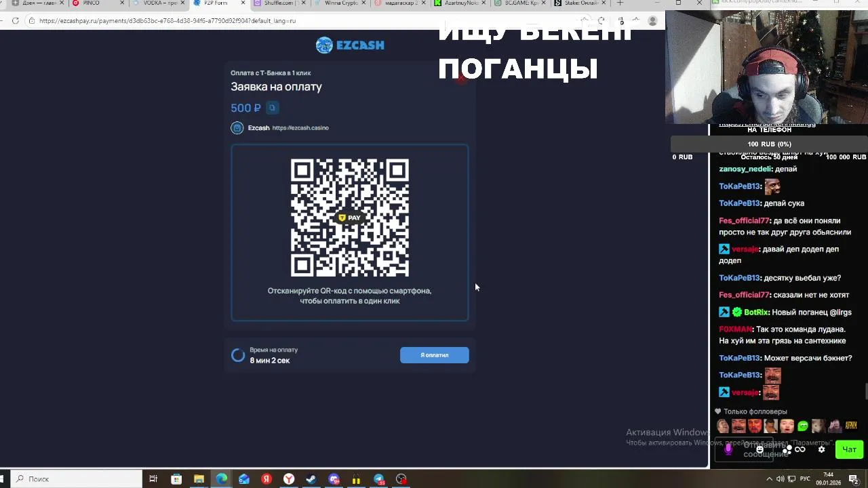Click the purple microphone icon in chat

(728, 449)
